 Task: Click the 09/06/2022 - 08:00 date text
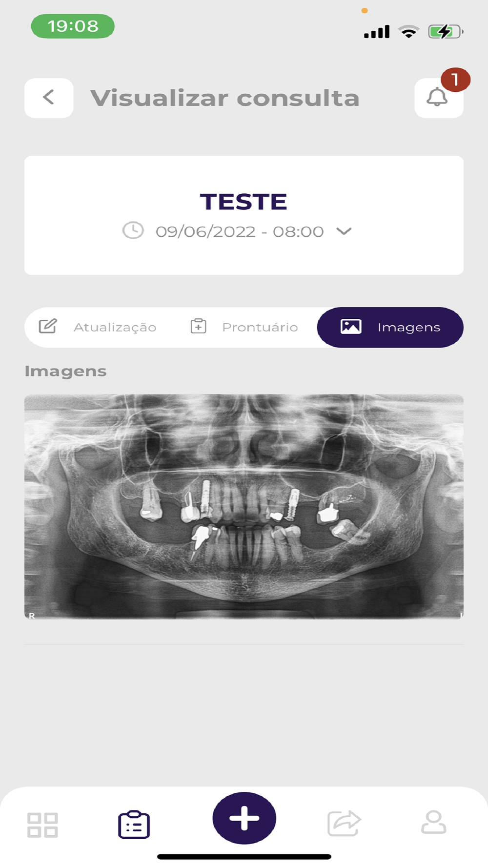(240, 231)
